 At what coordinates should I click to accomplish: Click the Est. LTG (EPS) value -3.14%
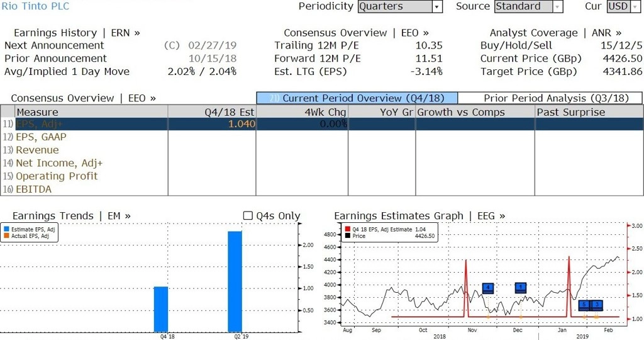coord(426,72)
